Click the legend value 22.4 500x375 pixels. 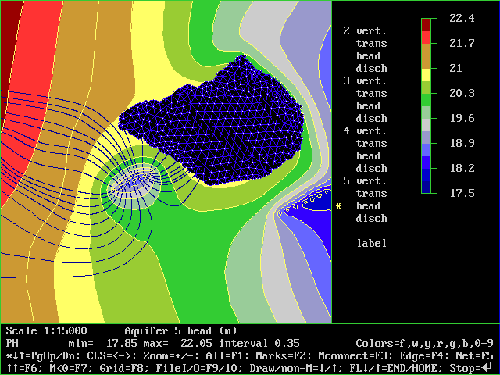pyautogui.click(x=462, y=18)
